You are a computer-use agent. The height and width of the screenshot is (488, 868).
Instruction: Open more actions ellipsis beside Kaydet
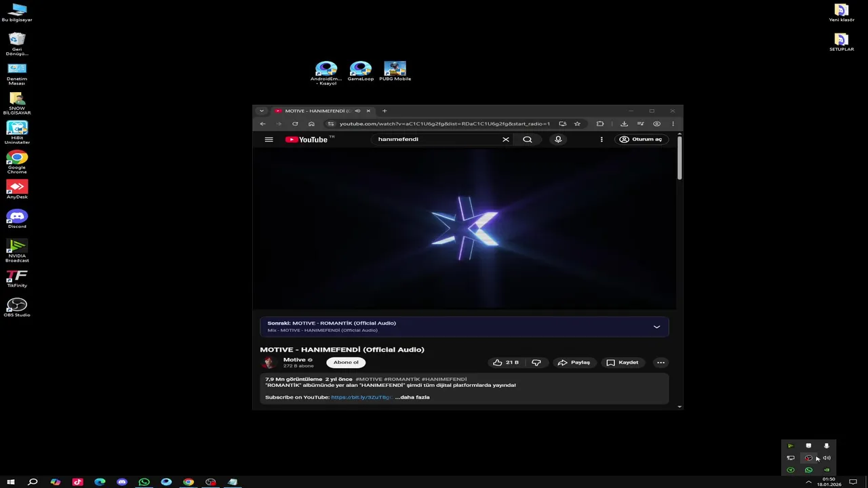[660, 363]
